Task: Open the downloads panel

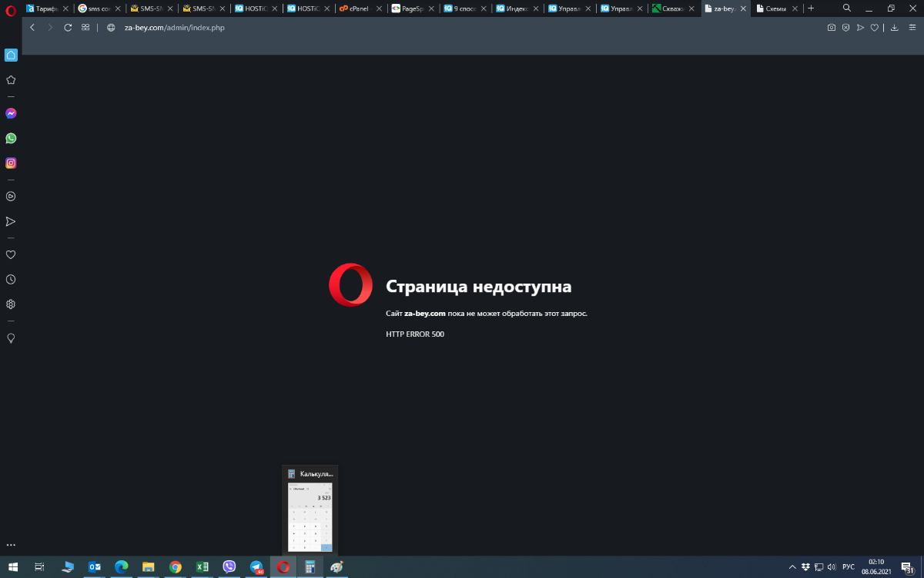Action: pyautogui.click(x=894, y=27)
